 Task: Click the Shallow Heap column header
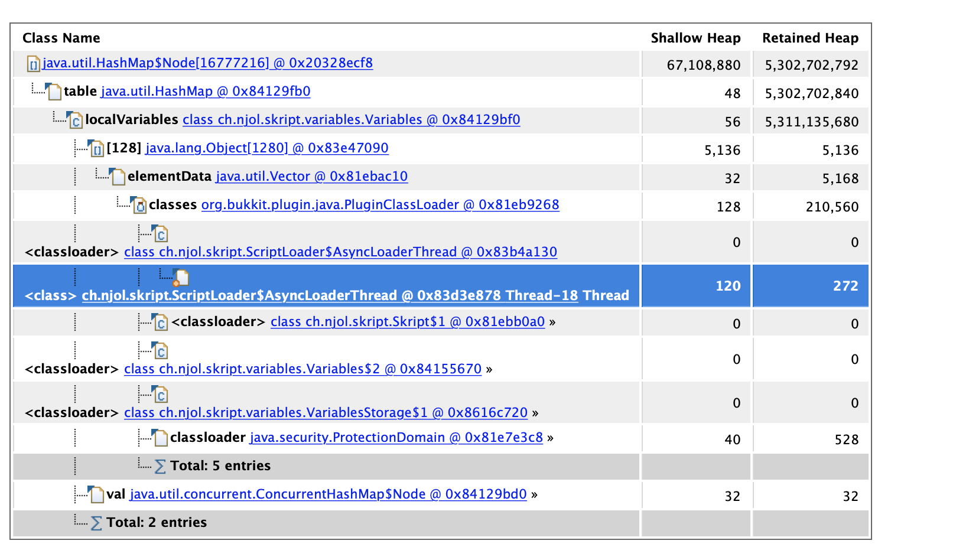coord(695,38)
